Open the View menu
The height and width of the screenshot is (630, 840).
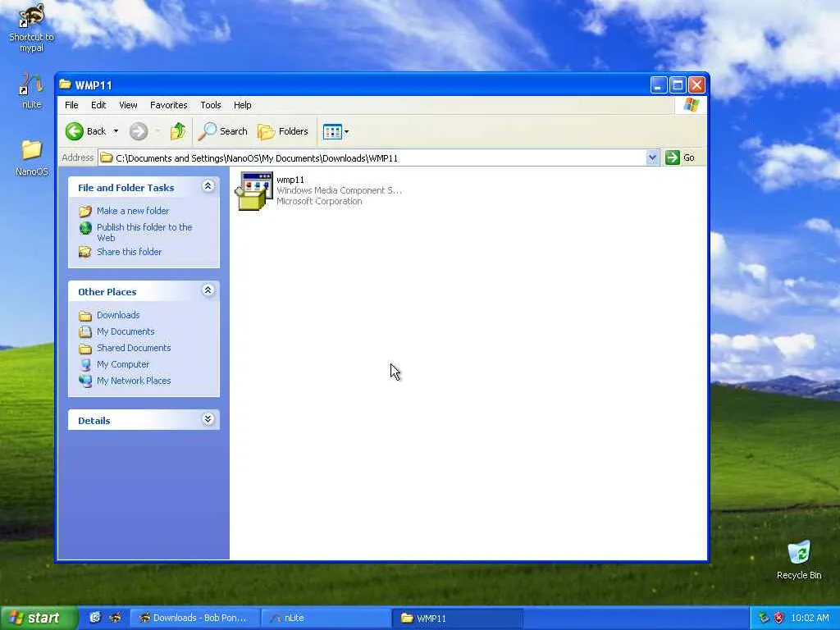128,105
